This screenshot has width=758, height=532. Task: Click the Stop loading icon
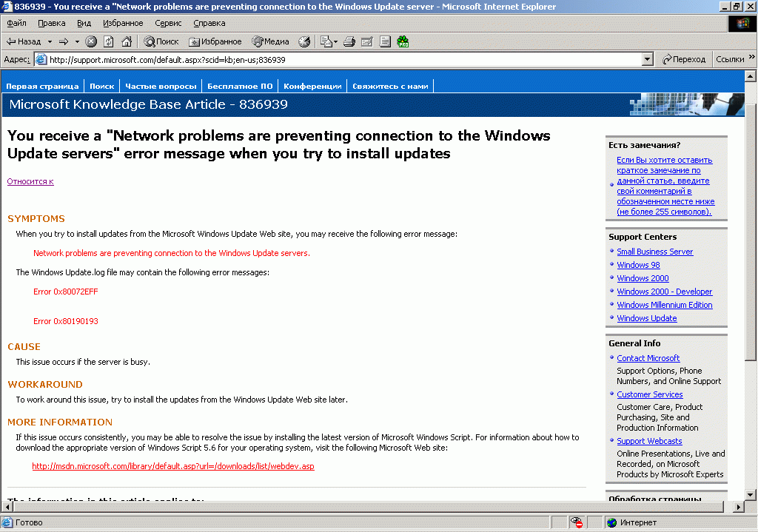pyautogui.click(x=91, y=41)
